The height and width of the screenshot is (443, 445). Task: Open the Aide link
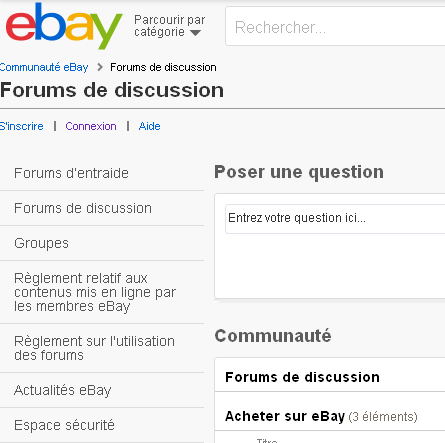(149, 126)
